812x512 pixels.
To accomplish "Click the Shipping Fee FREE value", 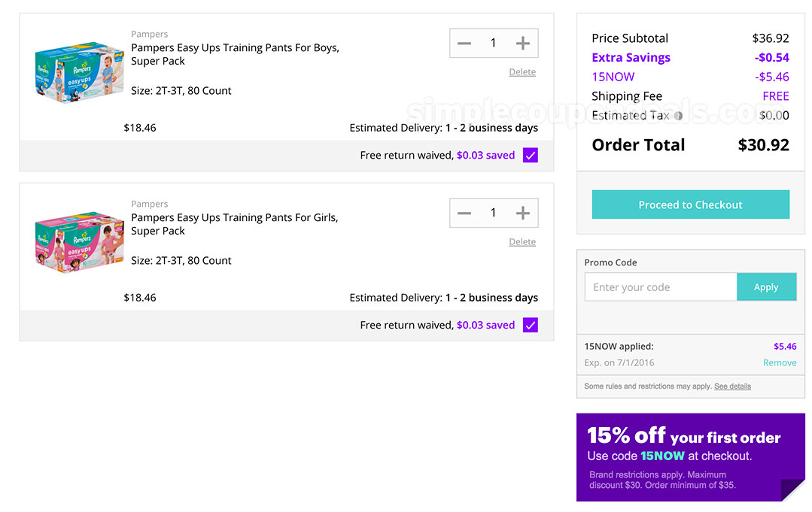I will (776, 96).
